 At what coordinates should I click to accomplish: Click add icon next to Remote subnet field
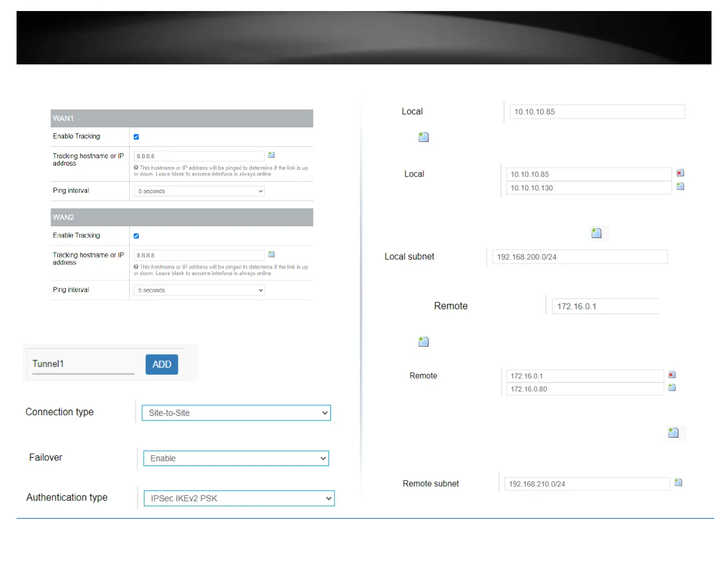tap(678, 483)
